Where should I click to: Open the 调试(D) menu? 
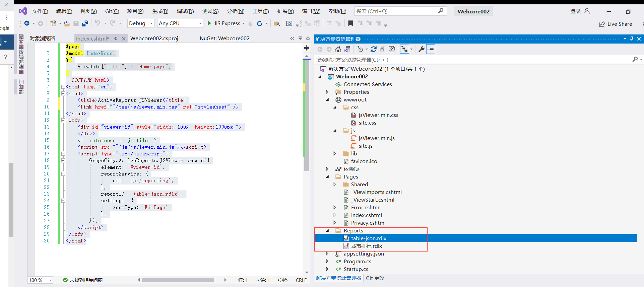185,11
